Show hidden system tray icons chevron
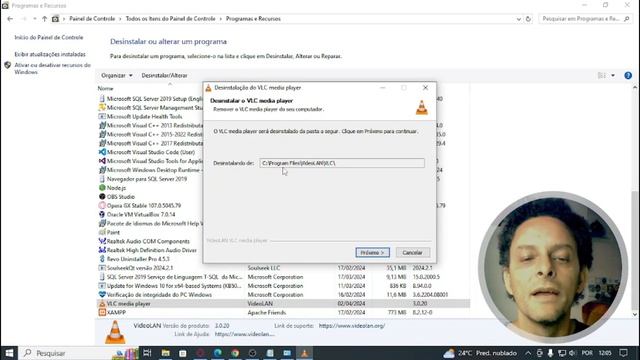Viewport: 640px width, 360px height. click(x=528, y=353)
